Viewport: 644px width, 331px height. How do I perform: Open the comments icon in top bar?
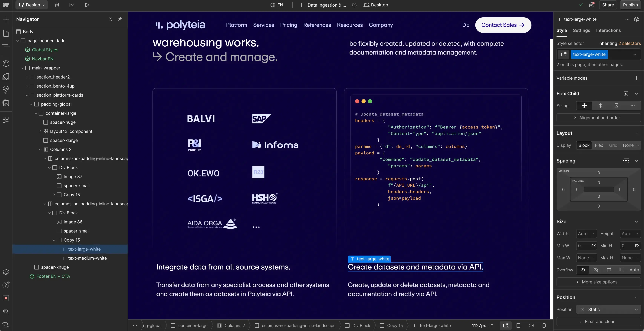coord(592,5)
